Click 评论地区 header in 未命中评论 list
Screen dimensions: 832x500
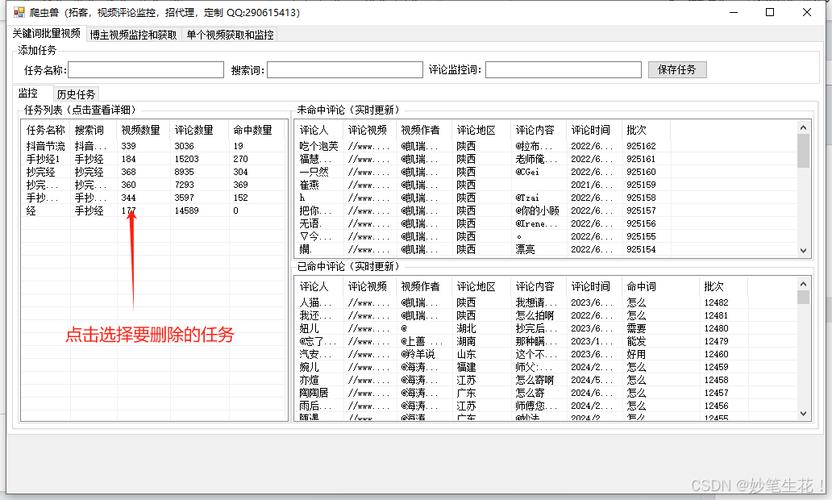pyautogui.click(x=481, y=130)
